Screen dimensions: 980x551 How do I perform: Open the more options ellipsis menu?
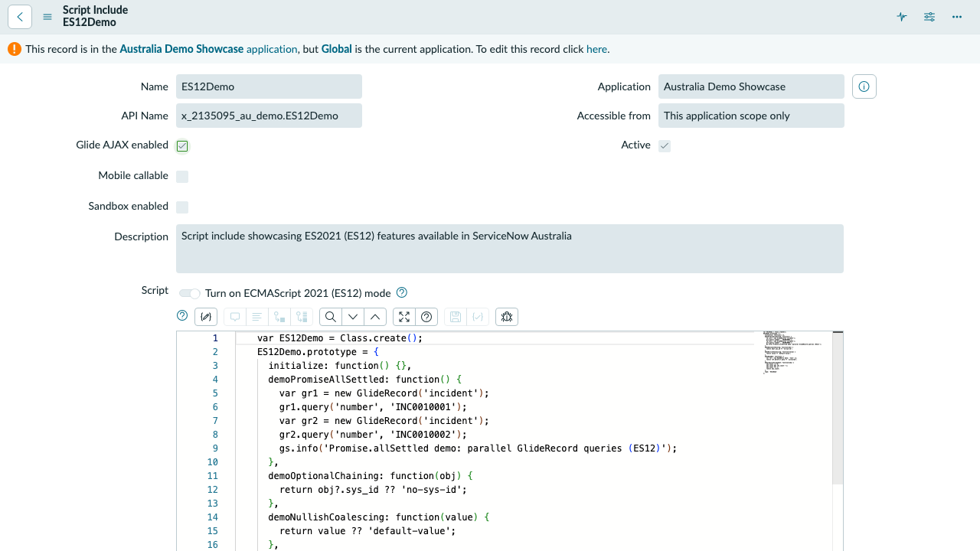pos(957,17)
